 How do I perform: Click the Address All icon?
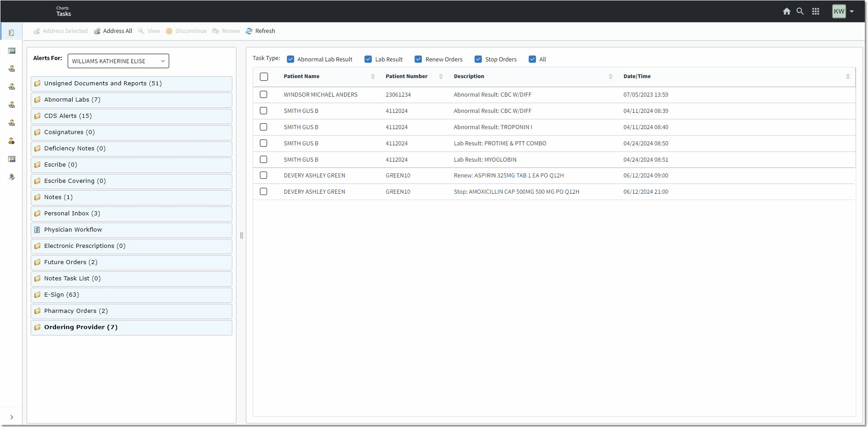tap(97, 31)
